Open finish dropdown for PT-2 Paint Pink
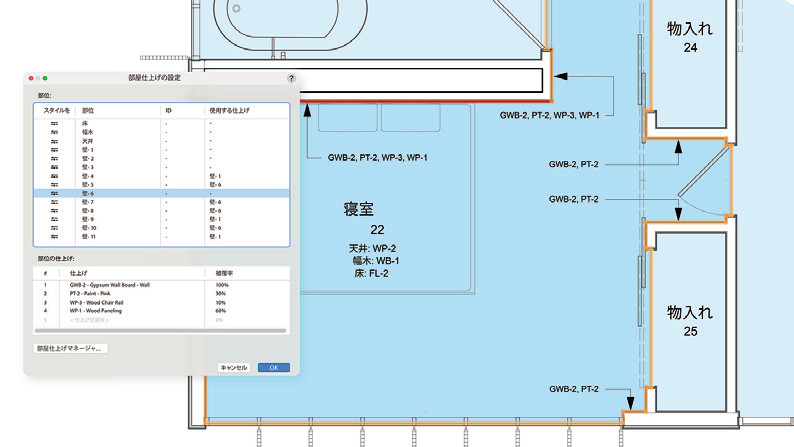Viewport: 794px width, 447px height. 90,294
